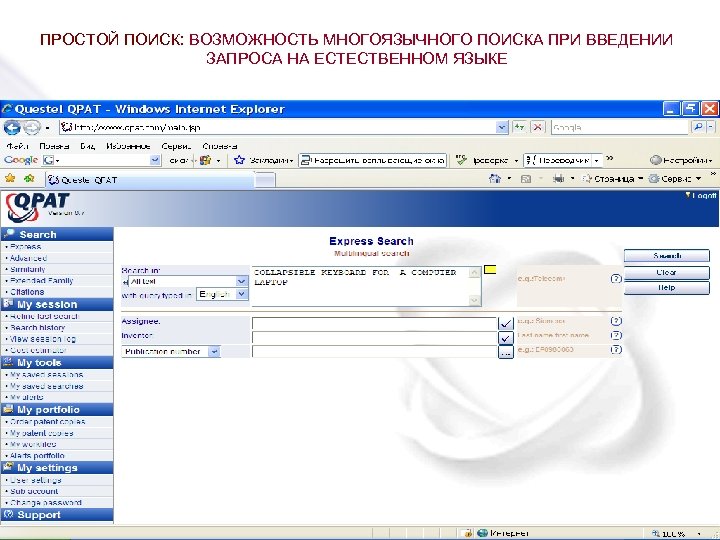Click help question mark in Inventor row
Screen dimensions: 720x540
click(x=616, y=335)
